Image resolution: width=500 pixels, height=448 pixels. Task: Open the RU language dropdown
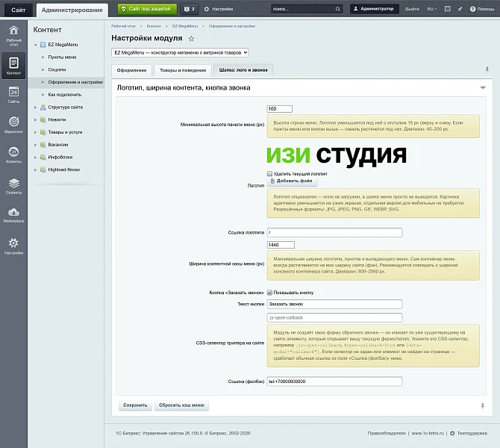[432, 9]
